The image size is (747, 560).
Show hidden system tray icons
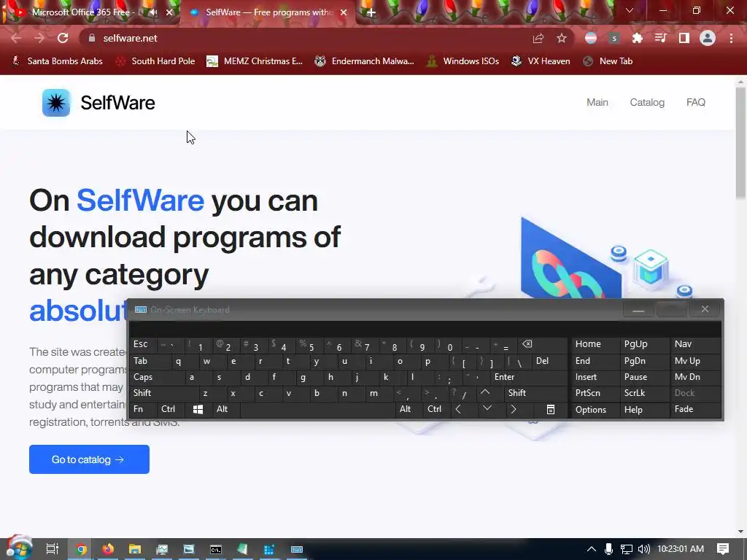[591, 549]
